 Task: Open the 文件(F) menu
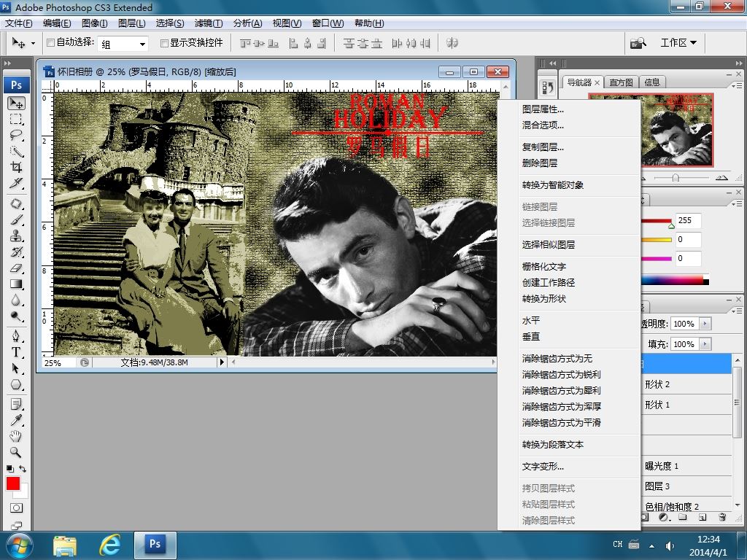coord(19,23)
